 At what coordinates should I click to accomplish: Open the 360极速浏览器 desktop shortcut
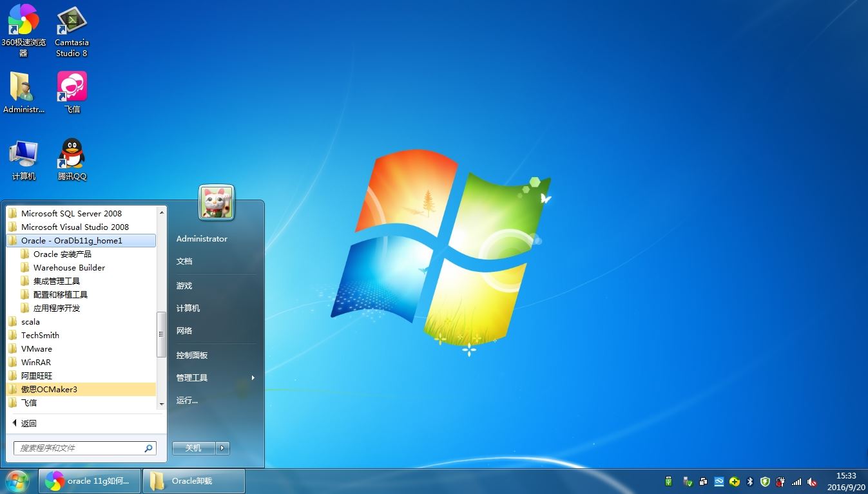click(23, 30)
